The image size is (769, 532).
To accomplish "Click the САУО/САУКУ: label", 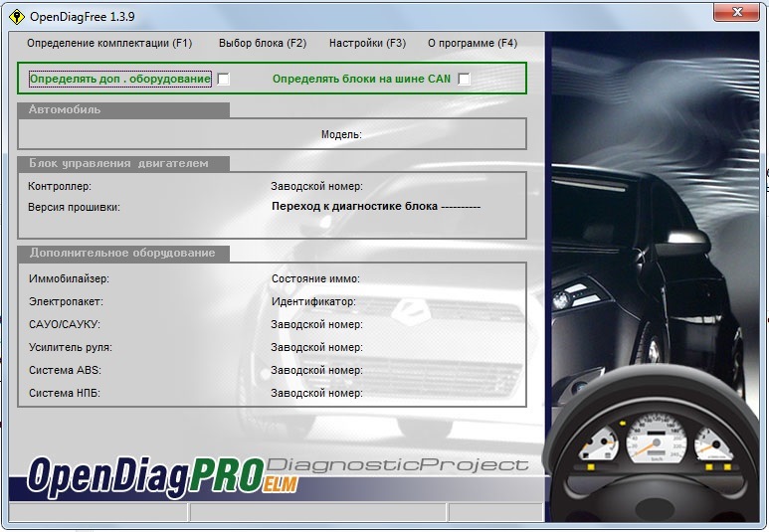I will [x=65, y=324].
